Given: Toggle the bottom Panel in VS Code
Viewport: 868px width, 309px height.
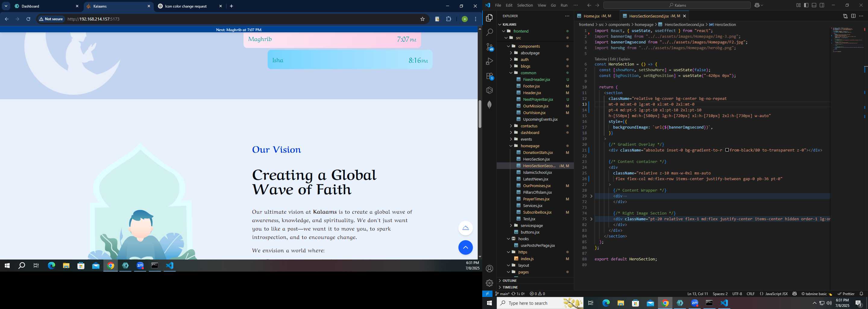Looking at the screenshot, I should click(x=814, y=5).
